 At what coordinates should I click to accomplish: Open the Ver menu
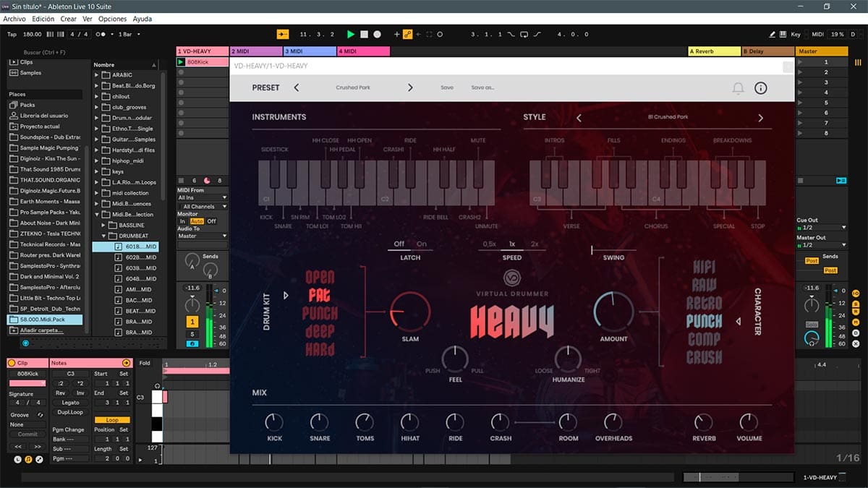88,19
